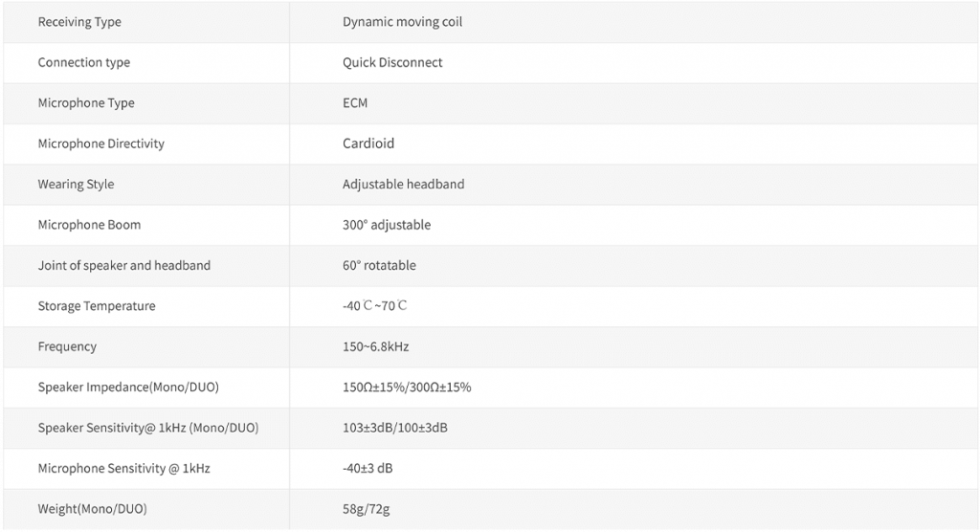
Task: Select the 58g/72g weight value
Action: click(366, 509)
